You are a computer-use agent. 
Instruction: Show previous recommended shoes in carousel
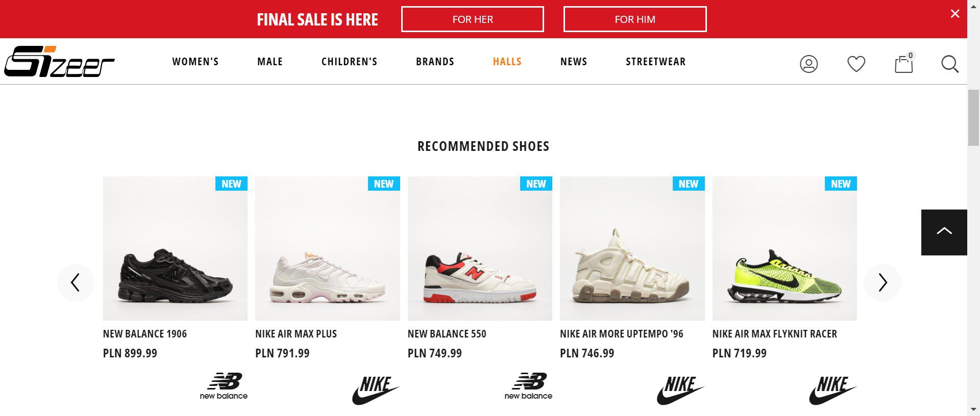[76, 282]
